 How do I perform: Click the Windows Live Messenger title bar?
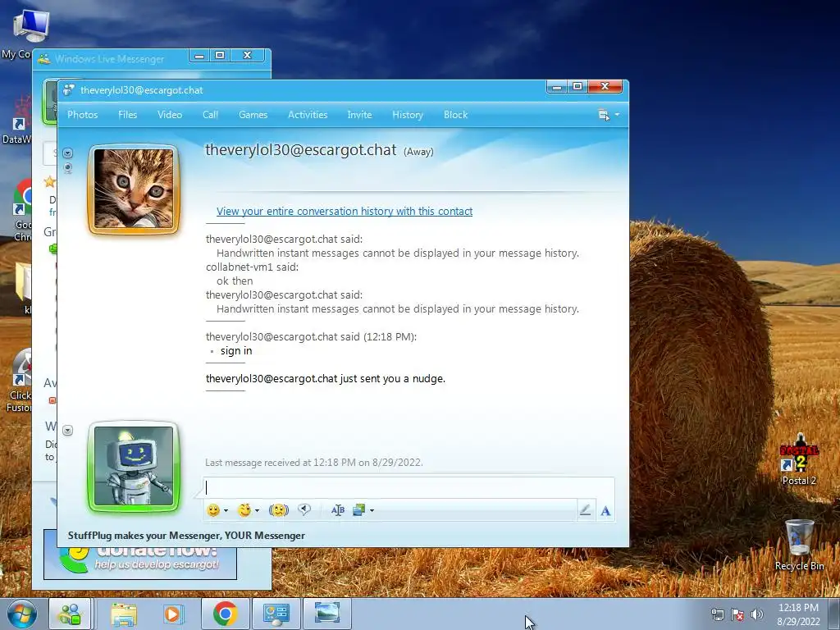click(109, 59)
